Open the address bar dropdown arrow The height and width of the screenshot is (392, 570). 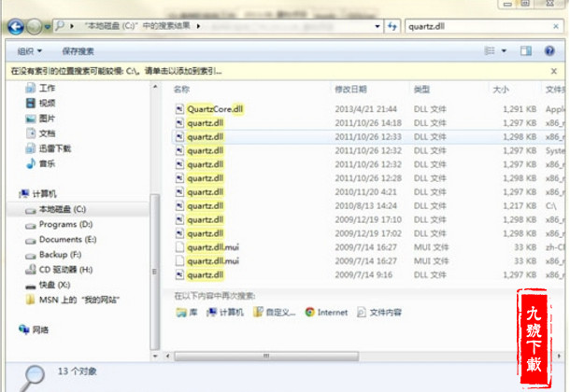click(378, 26)
